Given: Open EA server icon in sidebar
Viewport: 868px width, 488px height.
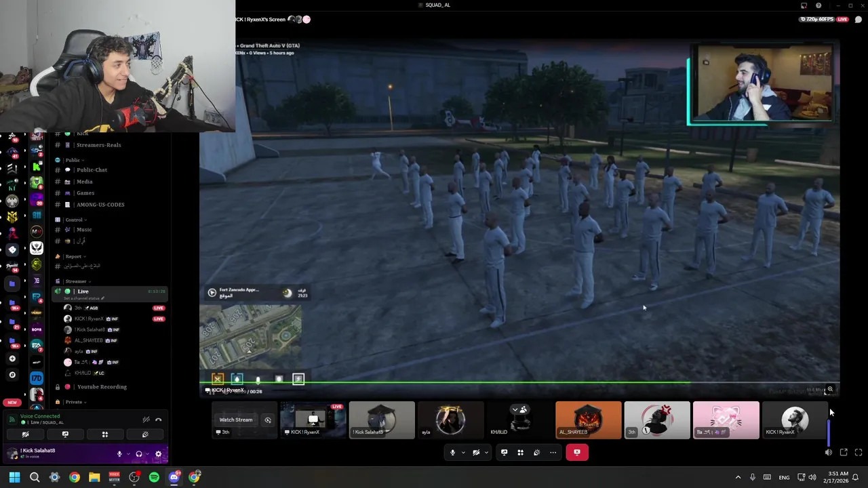Looking at the screenshot, I should pos(37,346).
